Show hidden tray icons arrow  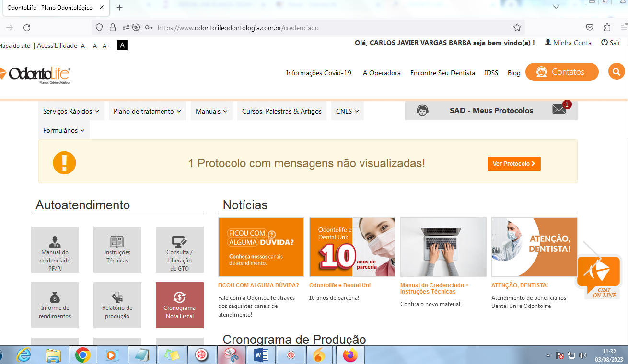(x=548, y=356)
